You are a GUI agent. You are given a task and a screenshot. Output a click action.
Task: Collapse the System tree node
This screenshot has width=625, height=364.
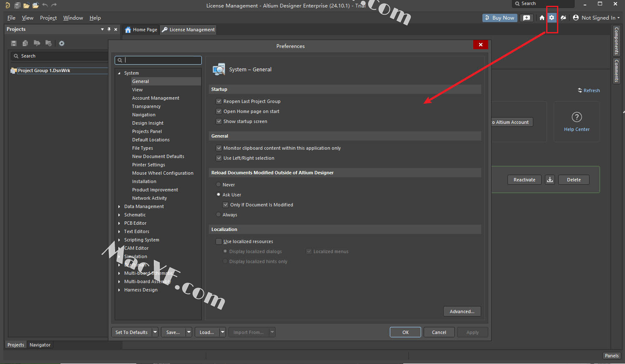tap(119, 73)
